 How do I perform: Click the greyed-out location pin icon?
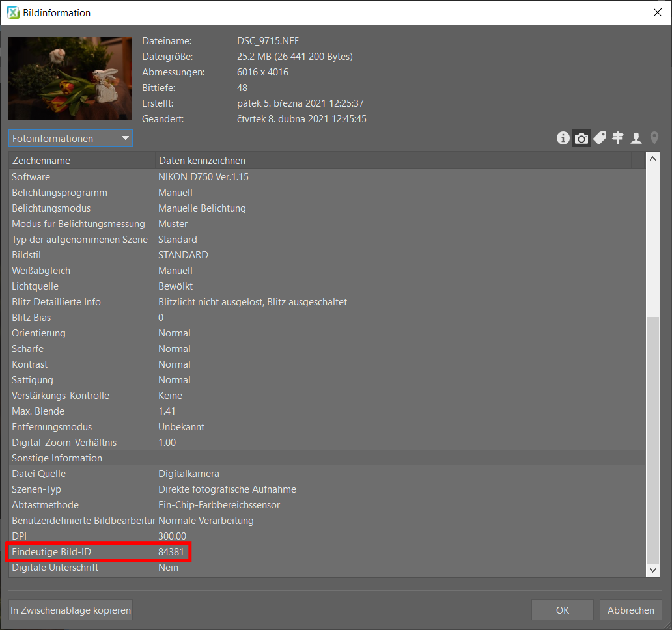[654, 138]
